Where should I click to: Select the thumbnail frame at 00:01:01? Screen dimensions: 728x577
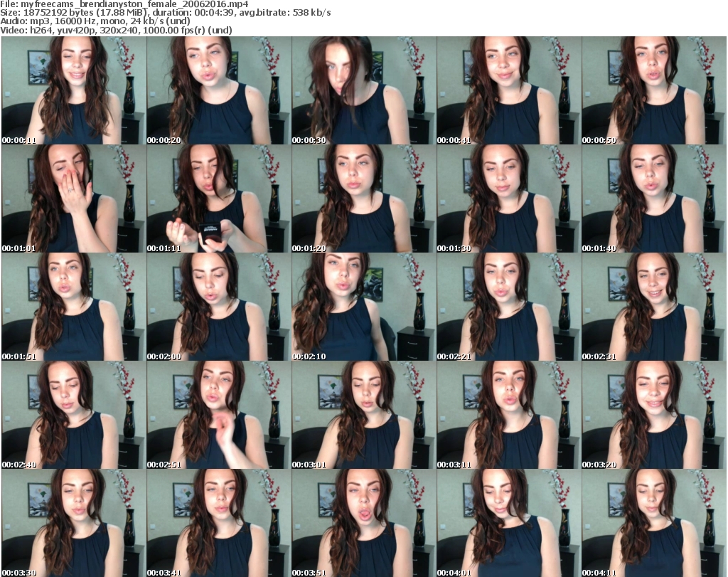pyautogui.click(x=74, y=198)
